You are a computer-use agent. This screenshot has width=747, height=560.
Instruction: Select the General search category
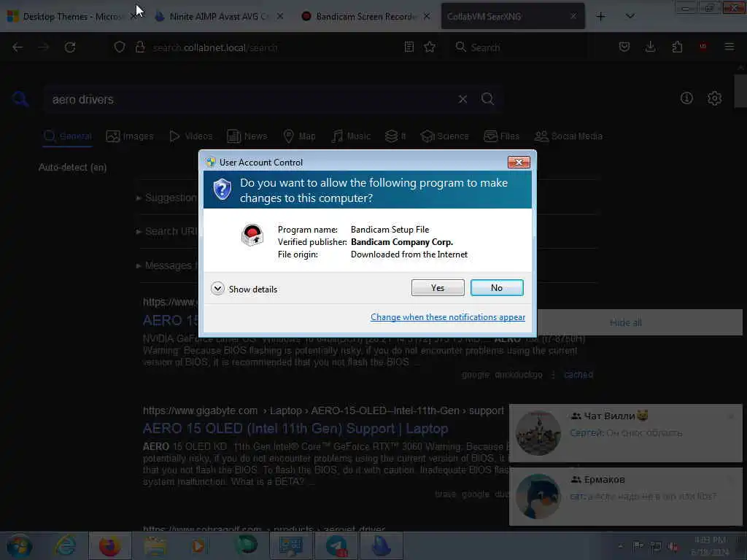(68, 136)
